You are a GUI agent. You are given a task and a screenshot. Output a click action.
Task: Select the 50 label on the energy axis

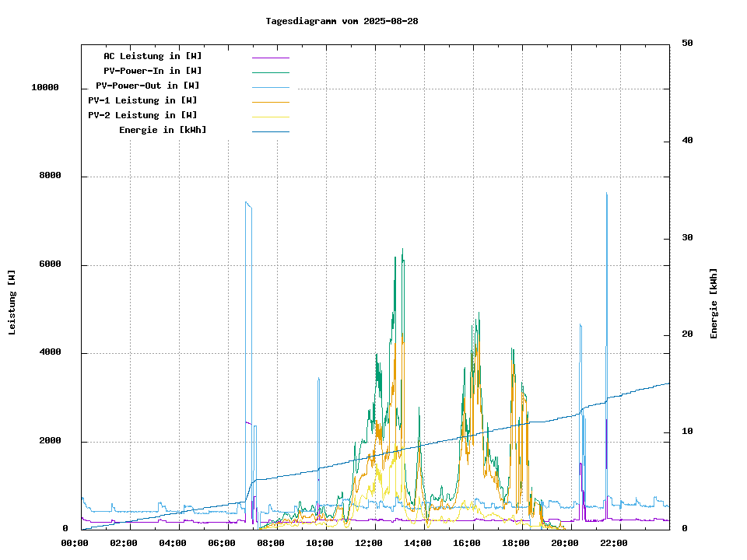coord(687,44)
